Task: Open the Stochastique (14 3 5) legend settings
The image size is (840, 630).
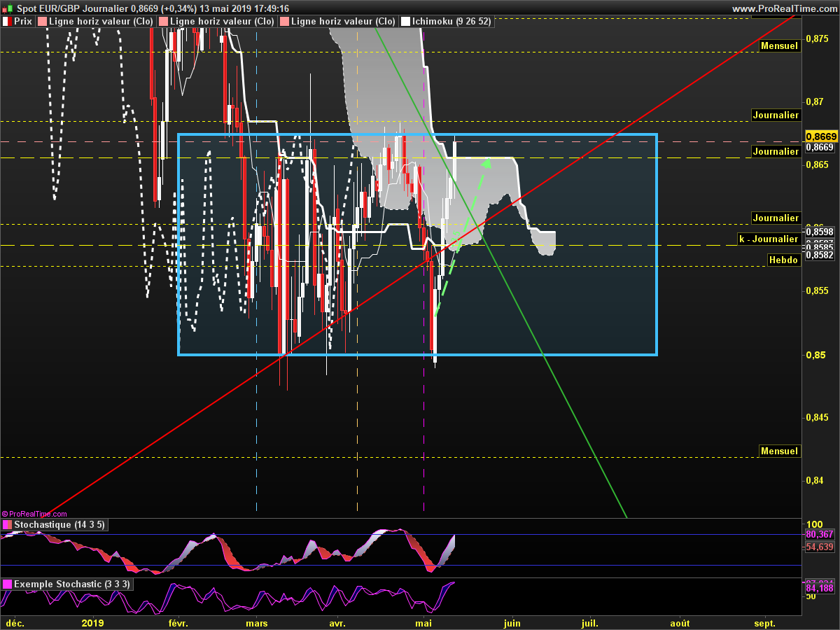Action: [x=55, y=525]
